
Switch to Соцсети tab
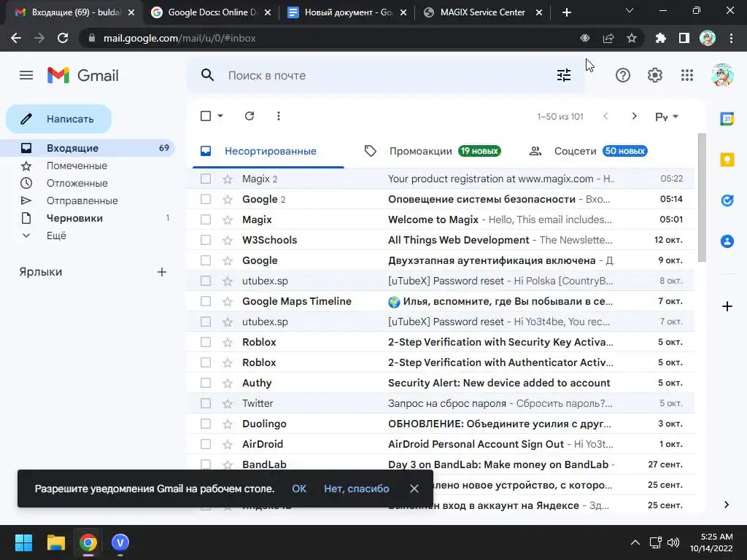click(589, 152)
